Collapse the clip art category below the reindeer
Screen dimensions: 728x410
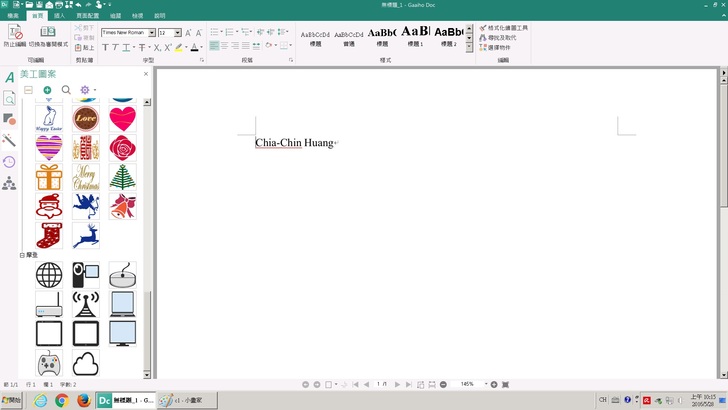[22, 255]
